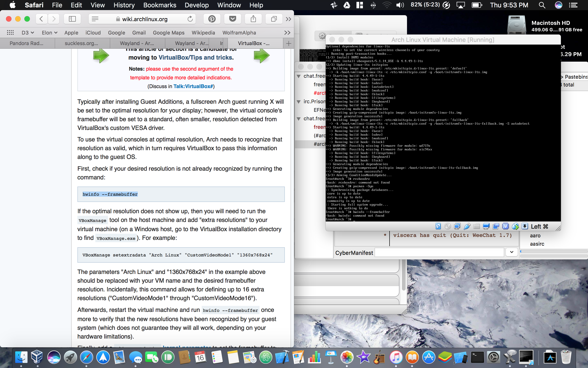Viewport: 588px width, 368px height.
Task: Open the History menu
Action: 124,5
